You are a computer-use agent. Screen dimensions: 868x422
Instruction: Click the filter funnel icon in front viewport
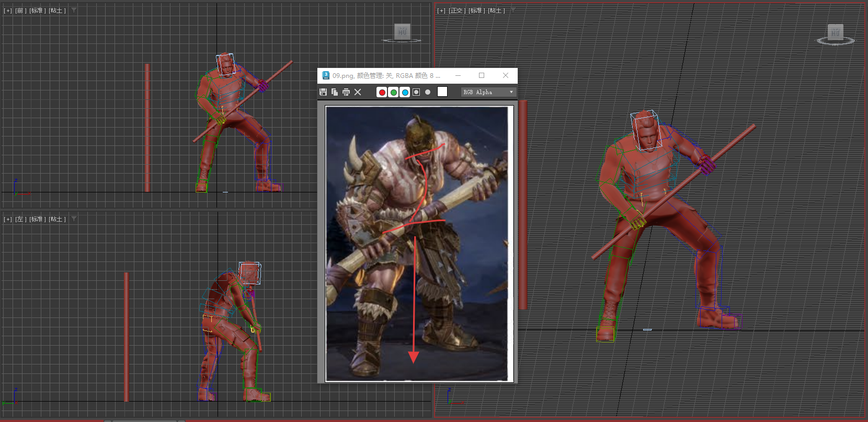[x=74, y=10]
